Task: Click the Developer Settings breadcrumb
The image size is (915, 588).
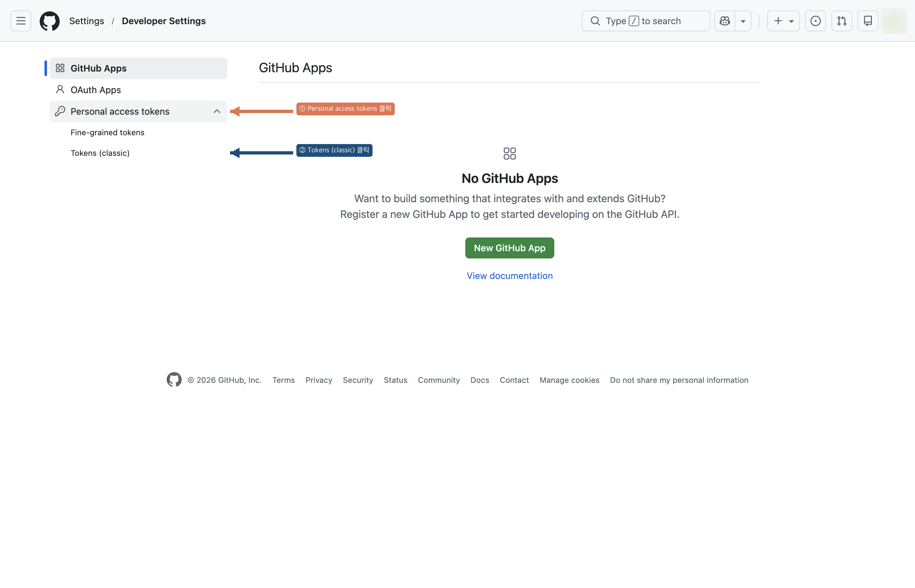Action: [x=164, y=21]
